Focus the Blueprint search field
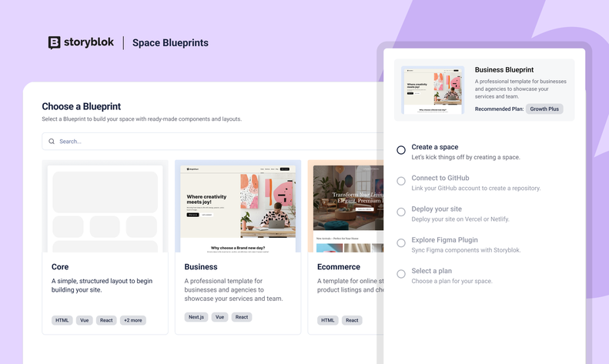This screenshot has height=364, width=609. click(x=212, y=142)
